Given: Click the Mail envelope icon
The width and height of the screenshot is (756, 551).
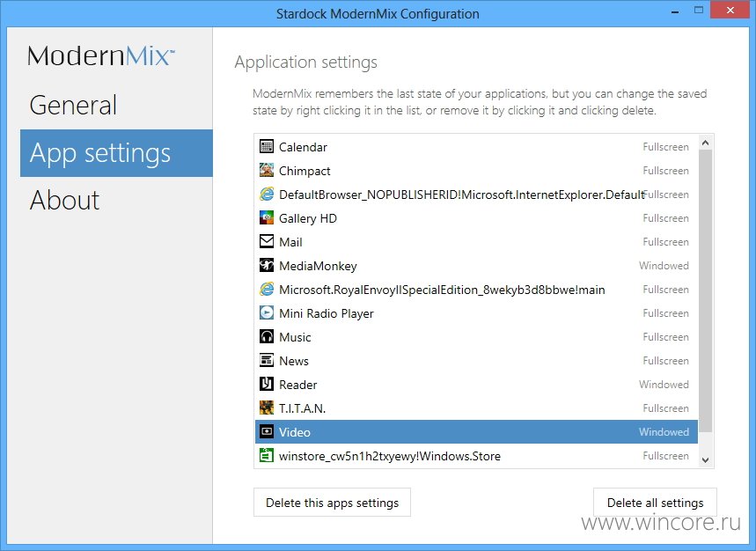Looking at the screenshot, I should (x=267, y=241).
